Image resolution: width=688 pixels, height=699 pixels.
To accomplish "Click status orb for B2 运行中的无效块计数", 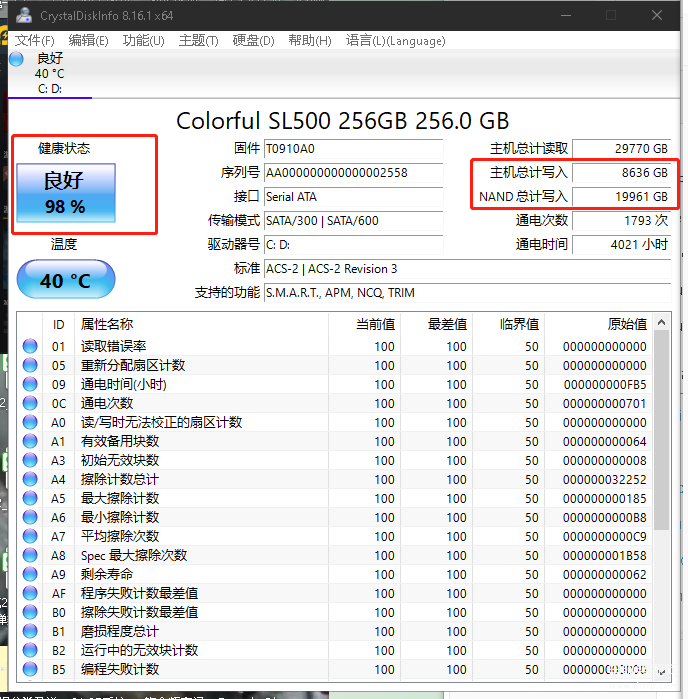I will click(30, 650).
